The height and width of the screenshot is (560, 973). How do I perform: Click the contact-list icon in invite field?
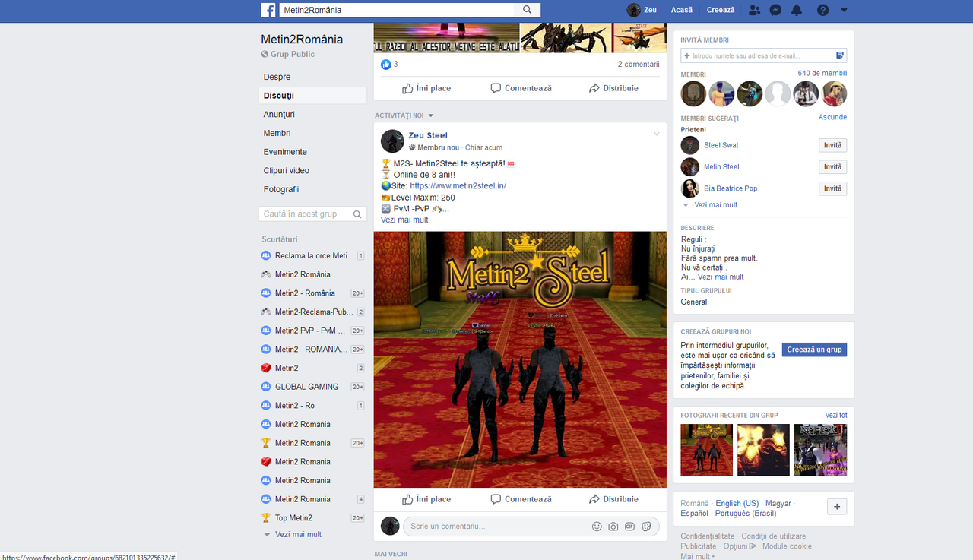pyautogui.click(x=840, y=55)
